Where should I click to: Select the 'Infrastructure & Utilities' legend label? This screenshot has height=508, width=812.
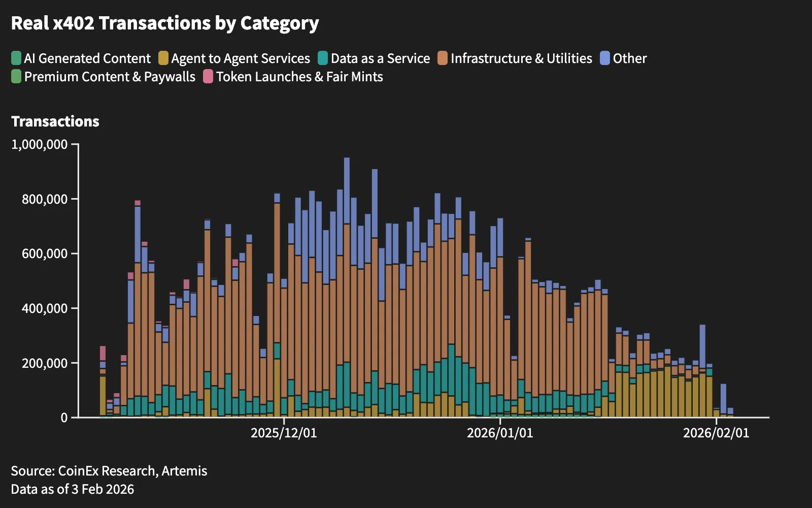pos(521,58)
